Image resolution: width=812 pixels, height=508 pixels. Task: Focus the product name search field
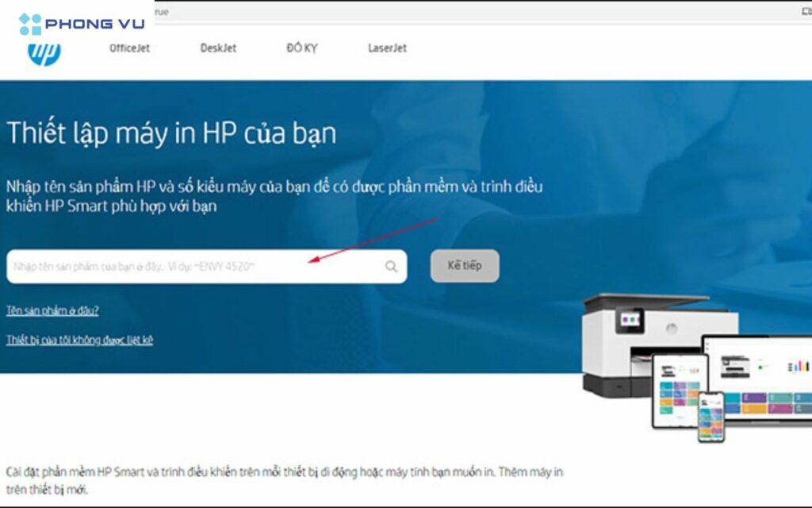pyautogui.click(x=190, y=267)
